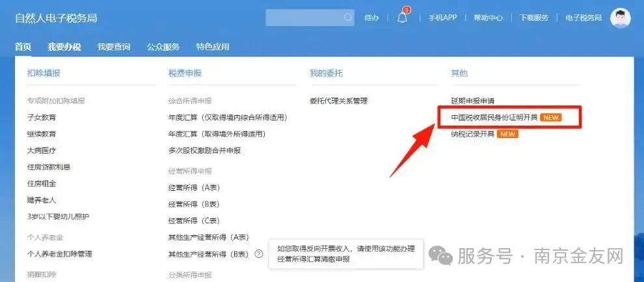Click 待办 in the header

coord(371,18)
